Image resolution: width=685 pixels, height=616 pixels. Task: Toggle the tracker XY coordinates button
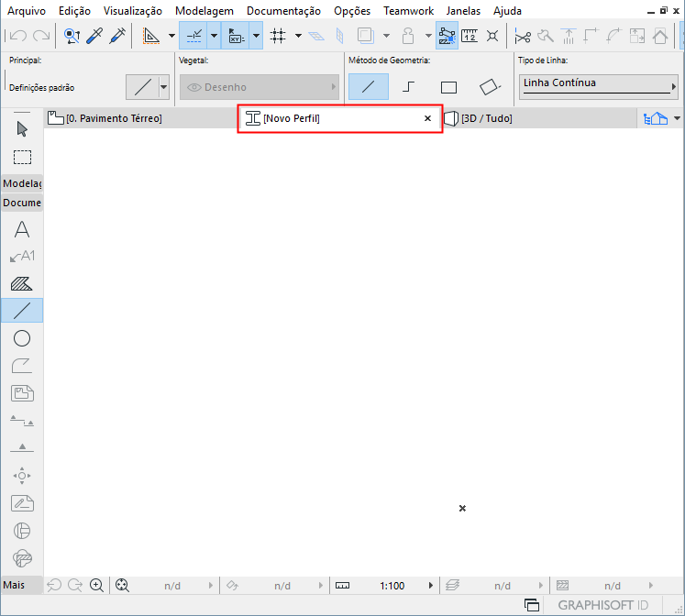236,36
